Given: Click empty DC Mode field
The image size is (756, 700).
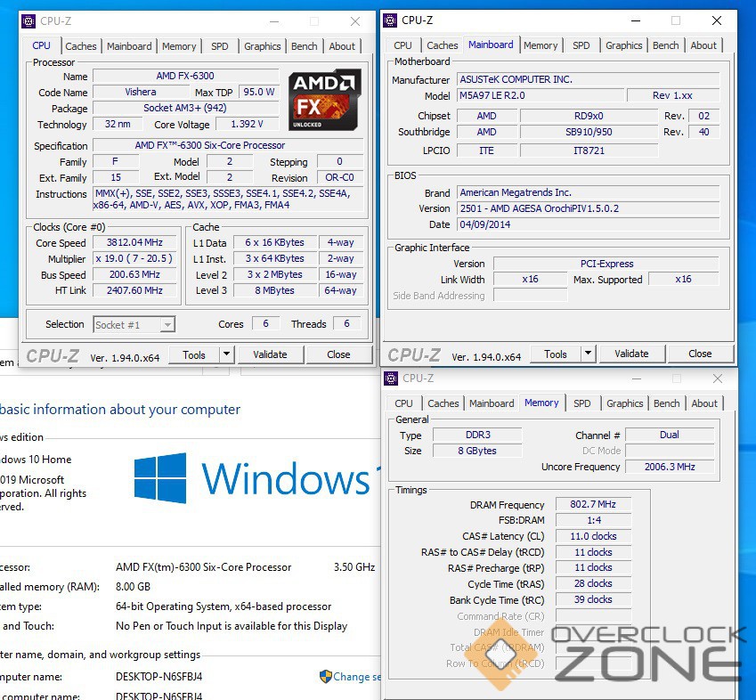Looking at the screenshot, I should point(670,451).
